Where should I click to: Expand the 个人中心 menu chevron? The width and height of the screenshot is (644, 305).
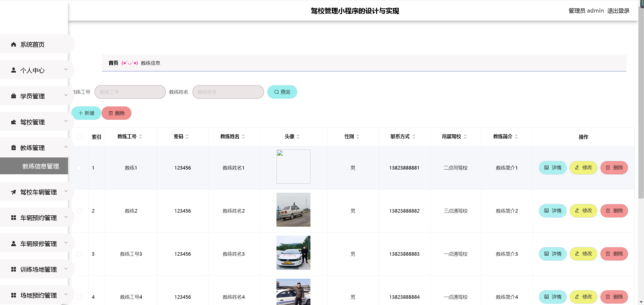(x=66, y=69)
